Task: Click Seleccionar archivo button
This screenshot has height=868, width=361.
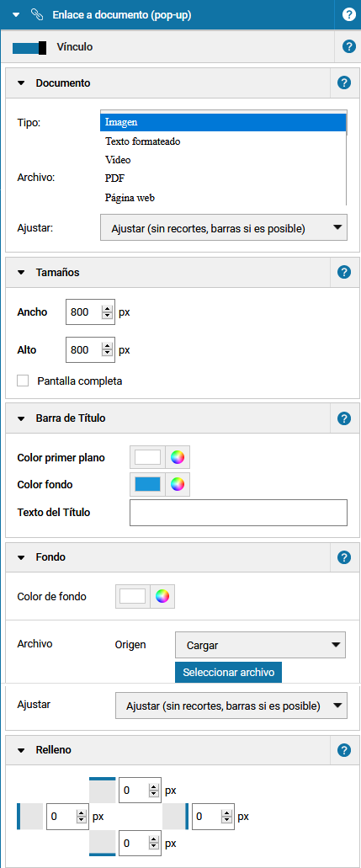Action: pos(229,673)
